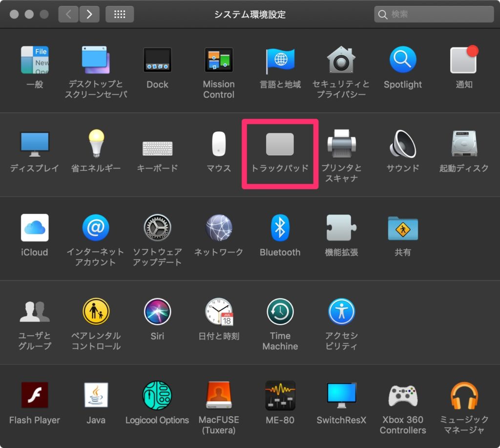
Task: Click the back navigation arrow
Action: (x=68, y=14)
